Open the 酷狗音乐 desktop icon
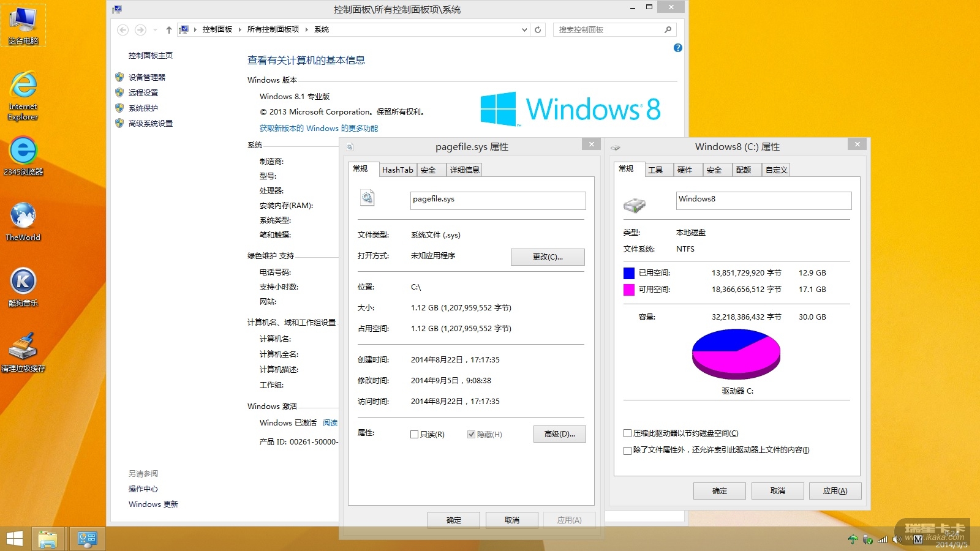980x551 pixels. tap(23, 287)
